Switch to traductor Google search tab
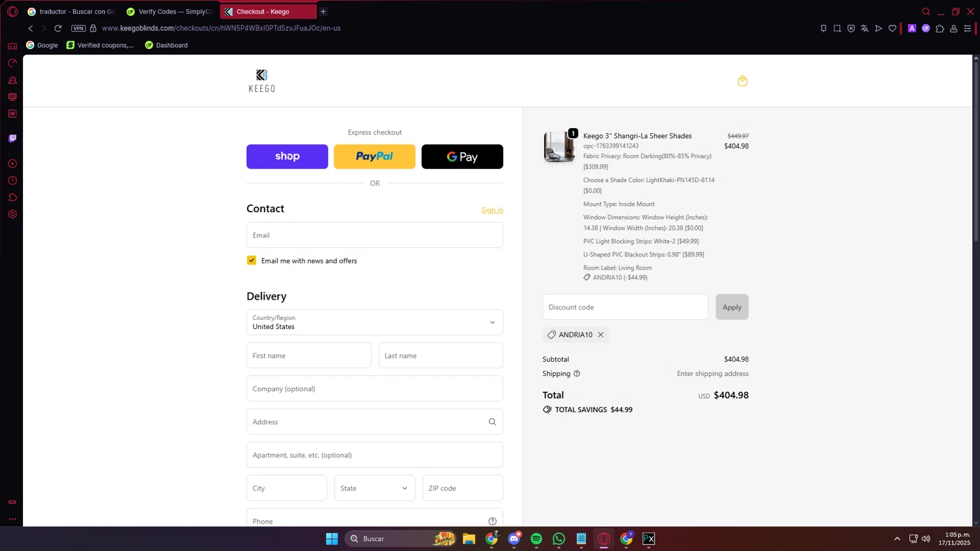 [x=71, y=12]
